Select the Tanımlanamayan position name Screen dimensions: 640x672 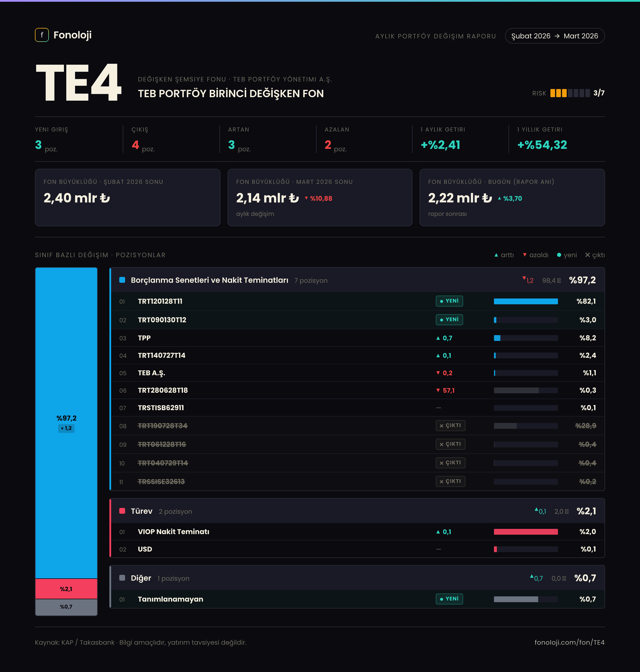tap(171, 599)
